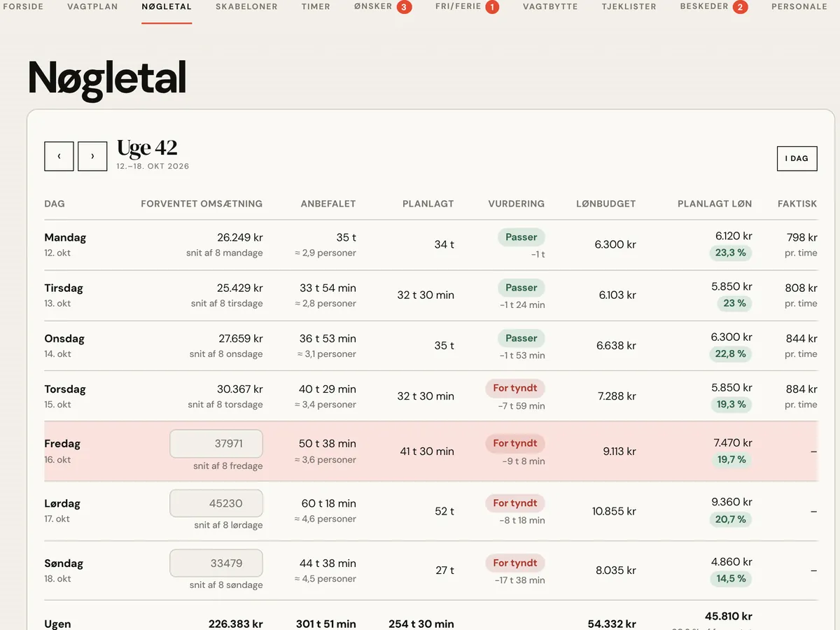Click Tirsdag's 23 % wage percentage
The width and height of the screenshot is (840, 630).
tap(734, 303)
